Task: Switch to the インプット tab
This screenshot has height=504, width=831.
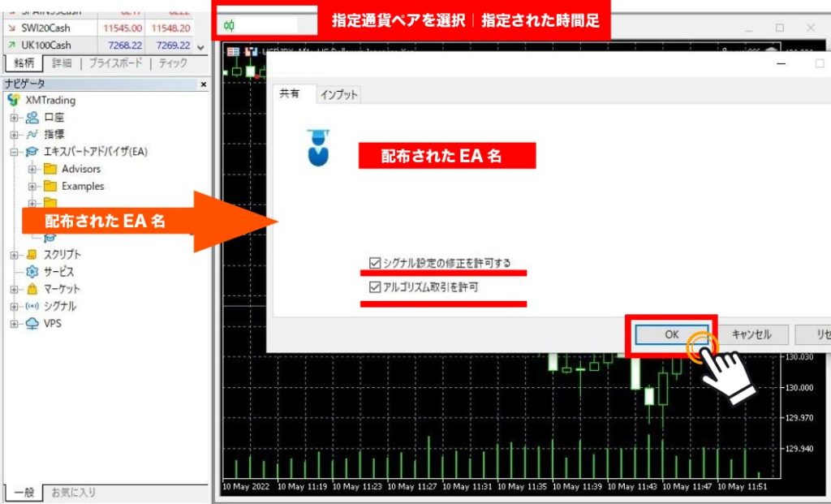Action: pos(338,95)
